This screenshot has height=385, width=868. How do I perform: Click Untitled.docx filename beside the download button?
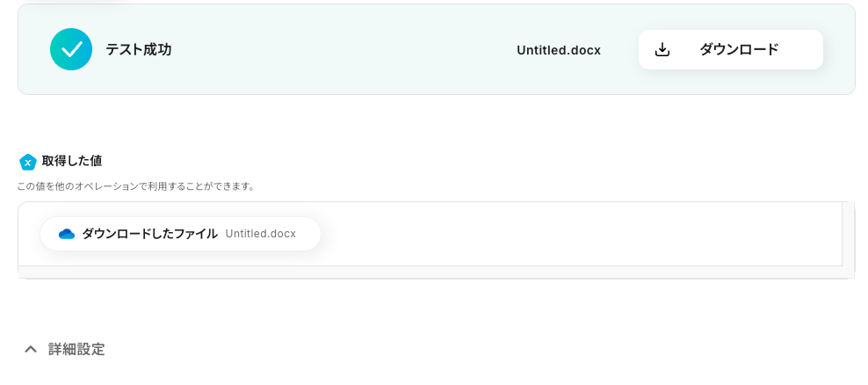[559, 50]
